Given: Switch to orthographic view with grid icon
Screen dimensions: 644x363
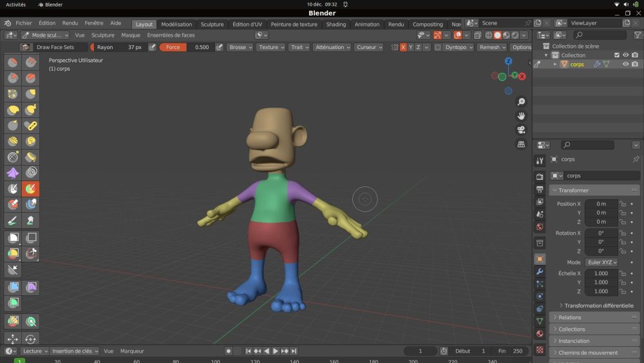Looking at the screenshot, I should [521, 144].
